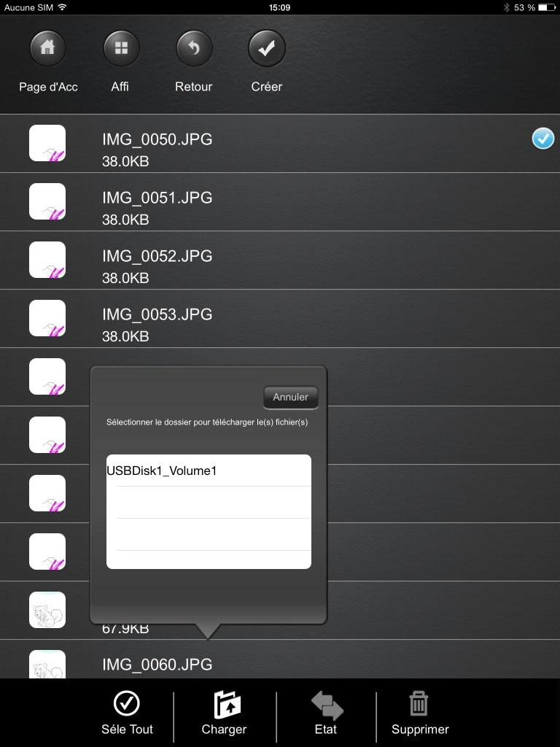560x747 pixels.
Task: Uncheck the blue checkmark on IMG_0050.JPG
Action: point(542,138)
